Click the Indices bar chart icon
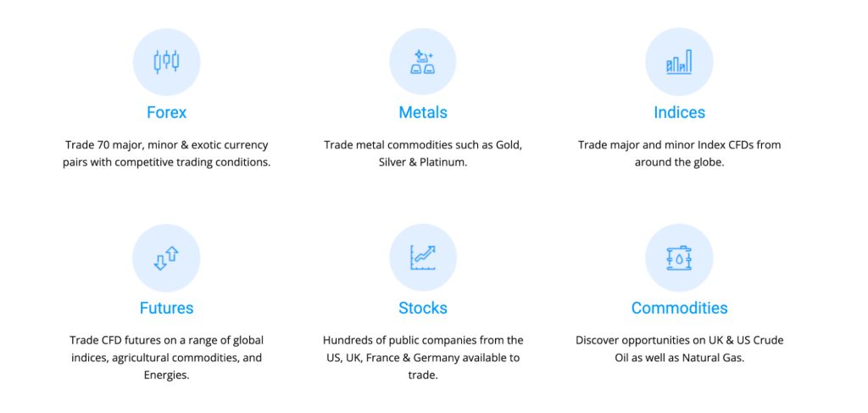This screenshot has height=413, width=868. (x=679, y=62)
